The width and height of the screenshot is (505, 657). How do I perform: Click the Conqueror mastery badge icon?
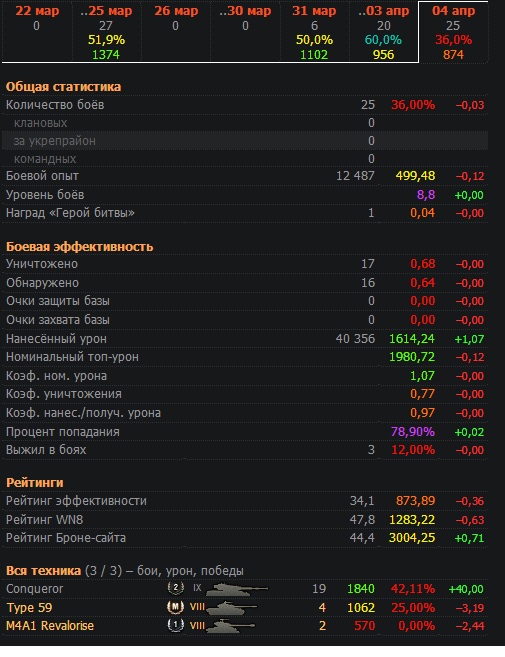click(x=176, y=588)
